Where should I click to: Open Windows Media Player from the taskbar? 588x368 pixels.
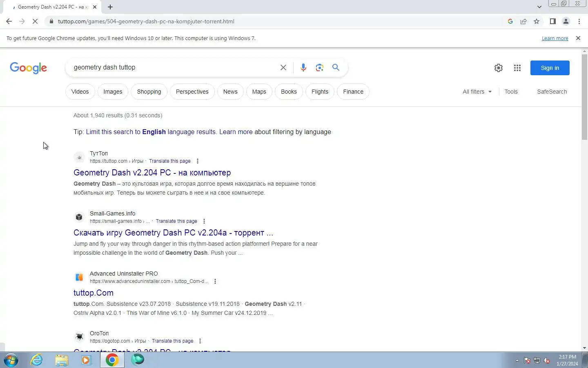click(x=86, y=360)
